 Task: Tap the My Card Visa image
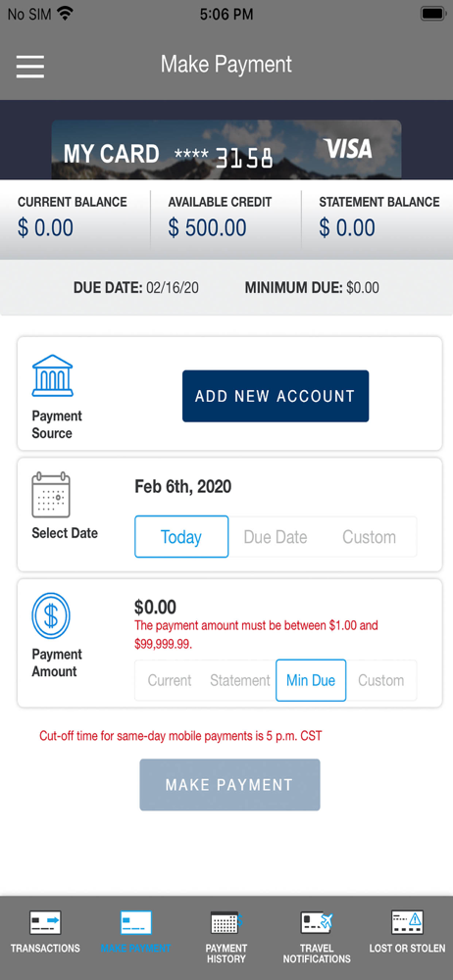[226, 150]
